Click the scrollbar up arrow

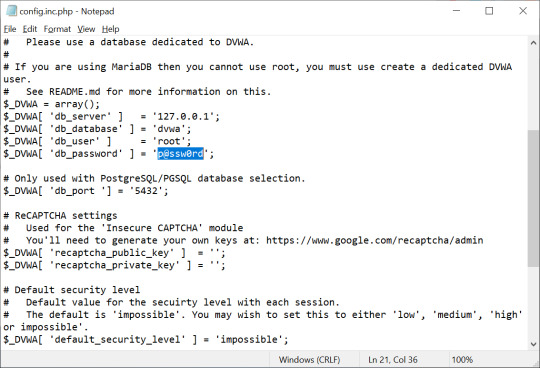click(x=533, y=43)
